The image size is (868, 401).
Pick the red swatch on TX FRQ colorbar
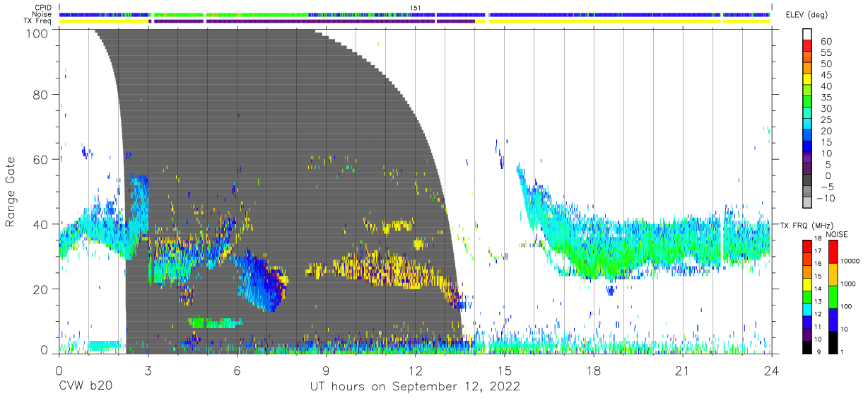[x=807, y=246]
